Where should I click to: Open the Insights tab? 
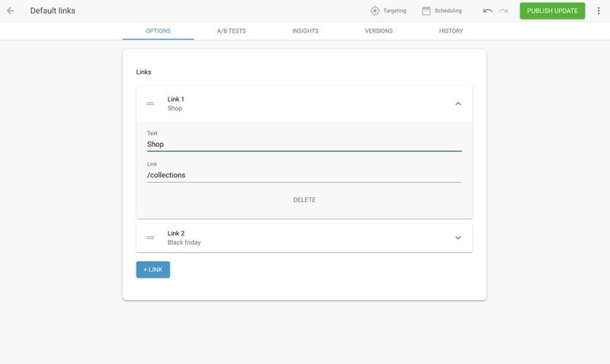tap(306, 31)
